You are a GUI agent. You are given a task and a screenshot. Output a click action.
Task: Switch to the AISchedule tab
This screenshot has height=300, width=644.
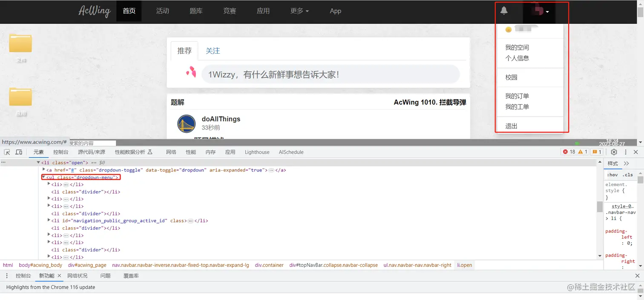coord(291,152)
